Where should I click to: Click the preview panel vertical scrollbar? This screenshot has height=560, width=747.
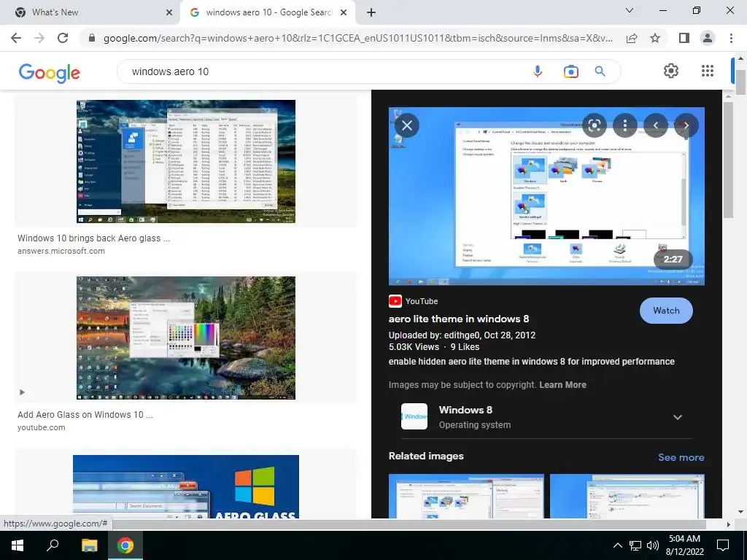pos(728,160)
